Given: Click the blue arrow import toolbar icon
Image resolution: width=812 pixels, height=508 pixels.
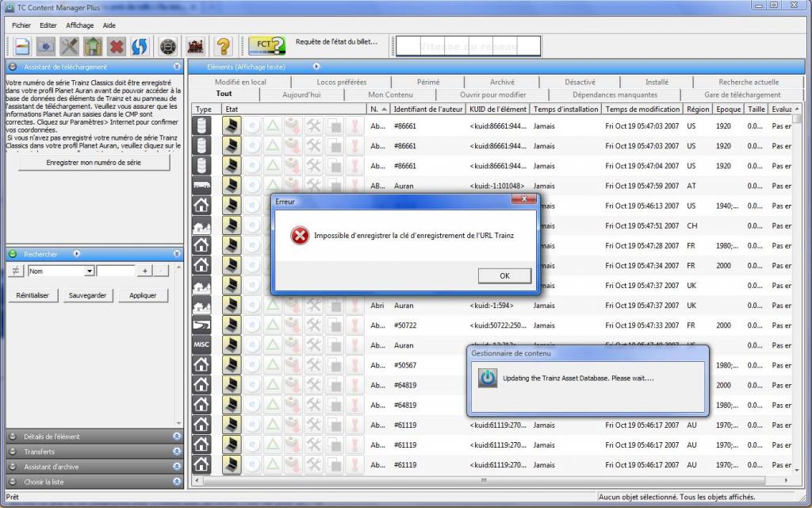Looking at the screenshot, I should point(45,47).
